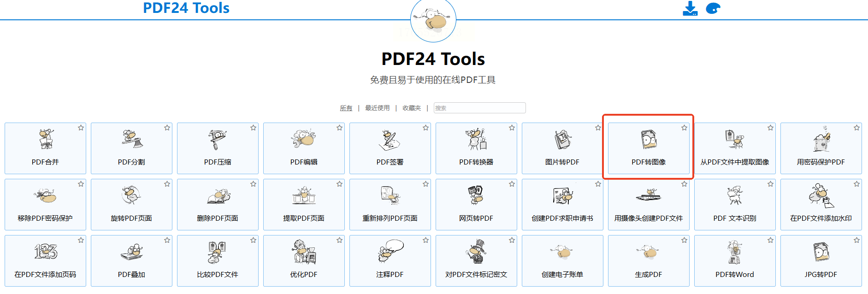Switch to the 最近使用 filter
868x294 pixels.
coord(378,108)
